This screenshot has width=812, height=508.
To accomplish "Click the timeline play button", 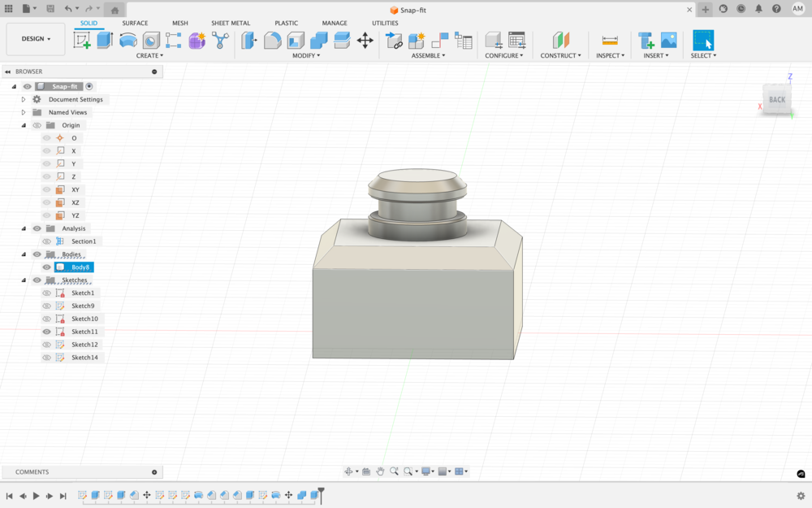I will (37, 496).
